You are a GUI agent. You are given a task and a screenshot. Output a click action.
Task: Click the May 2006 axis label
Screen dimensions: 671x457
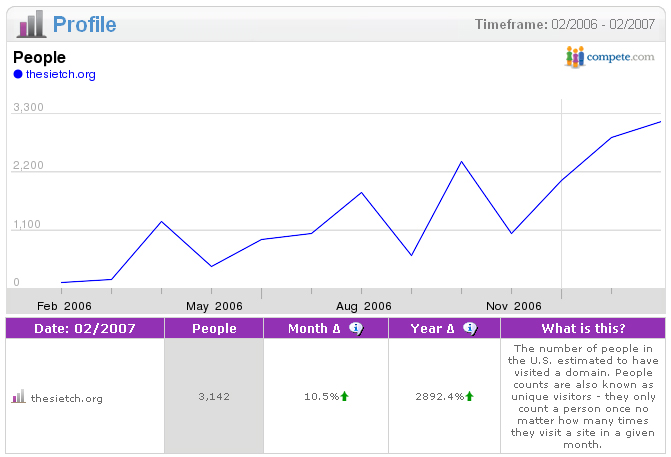point(214,306)
